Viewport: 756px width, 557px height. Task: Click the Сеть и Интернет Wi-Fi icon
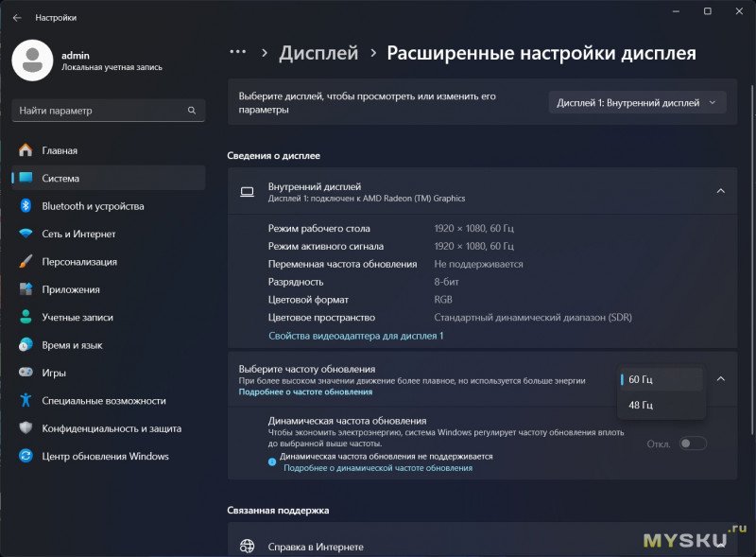pyautogui.click(x=26, y=234)
